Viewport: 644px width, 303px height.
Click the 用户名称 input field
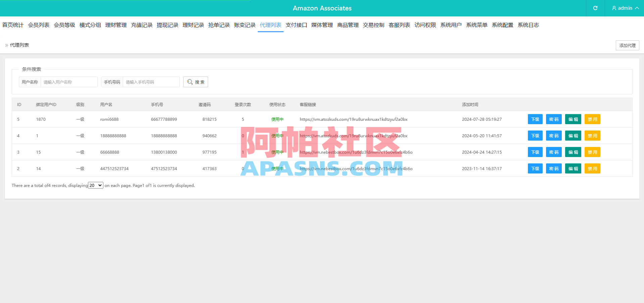click(69, 82)
